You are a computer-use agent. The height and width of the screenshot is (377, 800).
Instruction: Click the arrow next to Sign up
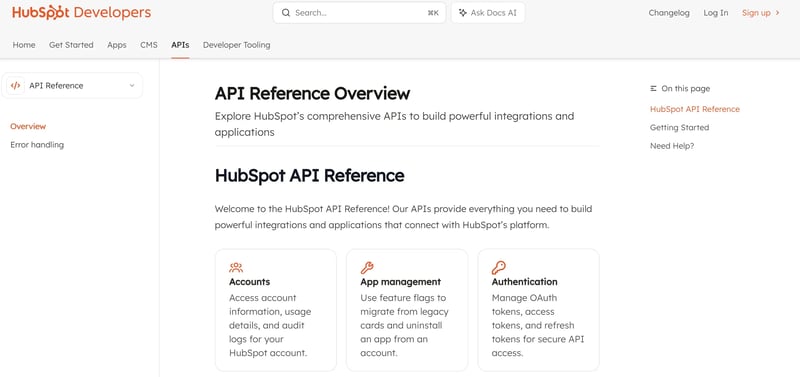(x=778, y=13)
